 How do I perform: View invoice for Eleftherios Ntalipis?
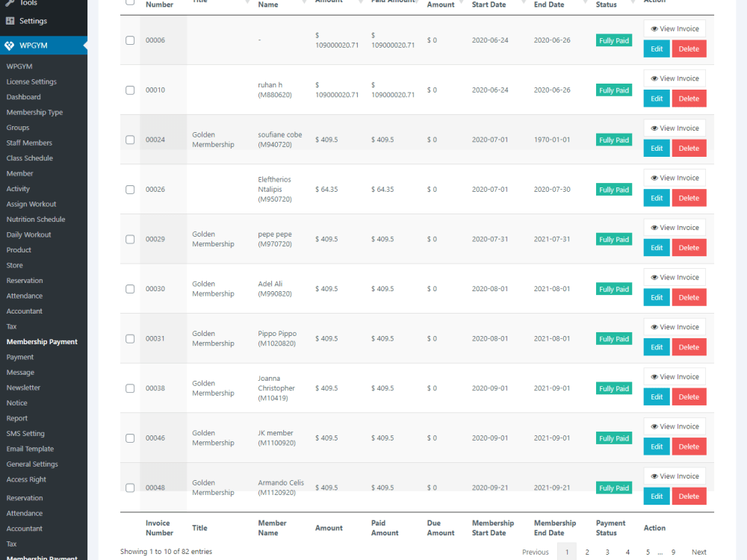point(675,178)
